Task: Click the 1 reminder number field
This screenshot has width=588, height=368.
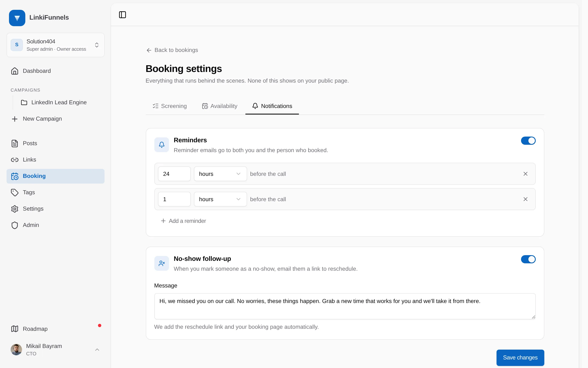Action: pyautogui.click(x=174, y=199)
